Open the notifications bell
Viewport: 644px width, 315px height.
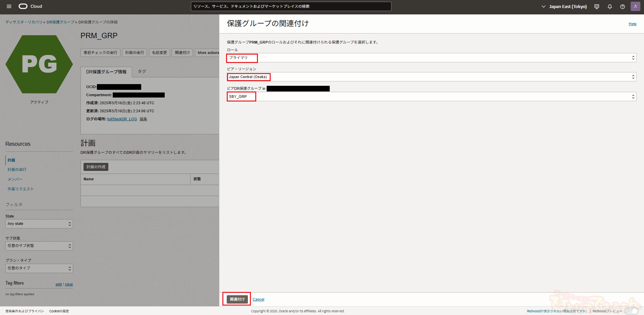point(610,7)
